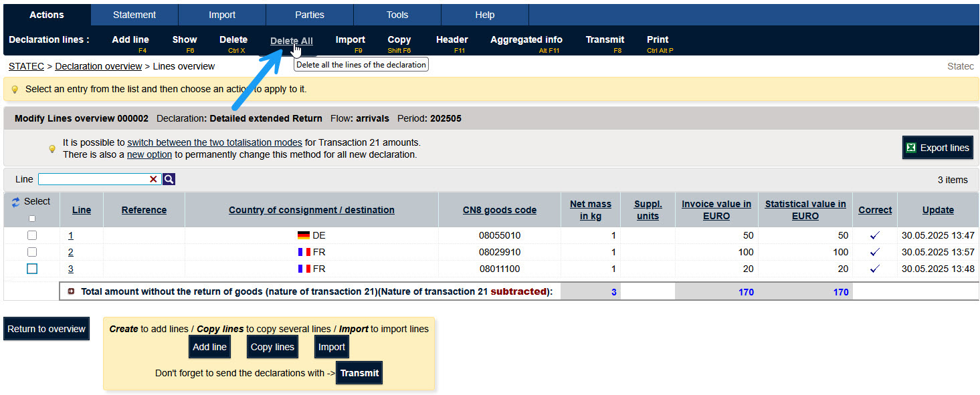This screenshot has height=395, width=980.
Task: Click into the Line search field
Action: click(92, 179)
